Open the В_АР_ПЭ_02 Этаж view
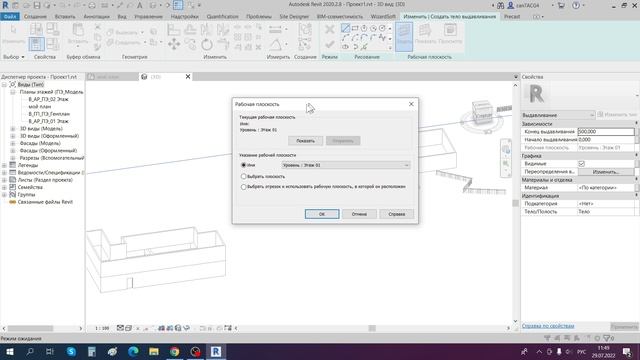This screenshot has width=640, height=360. click(49, 99)
